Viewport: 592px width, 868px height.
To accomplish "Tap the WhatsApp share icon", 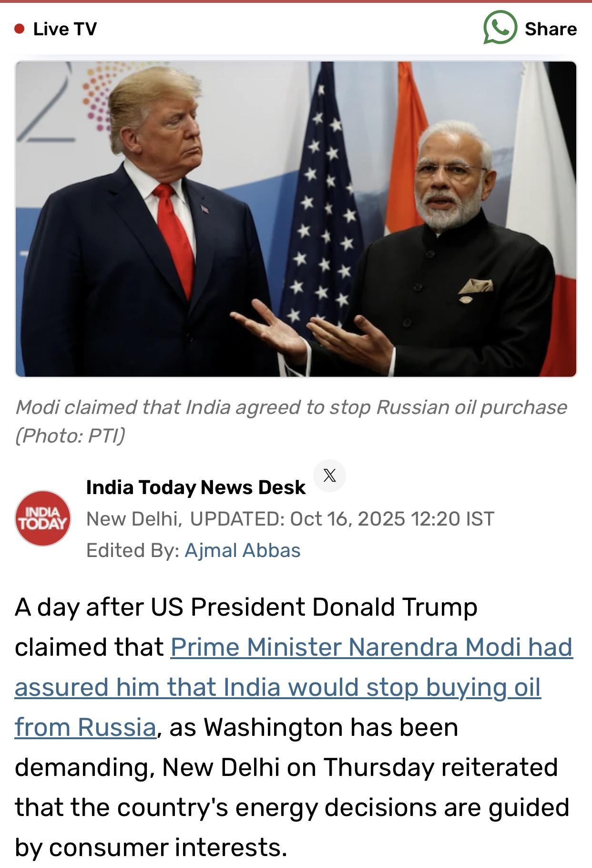I will pyautogui.click(x=500, y=28).
